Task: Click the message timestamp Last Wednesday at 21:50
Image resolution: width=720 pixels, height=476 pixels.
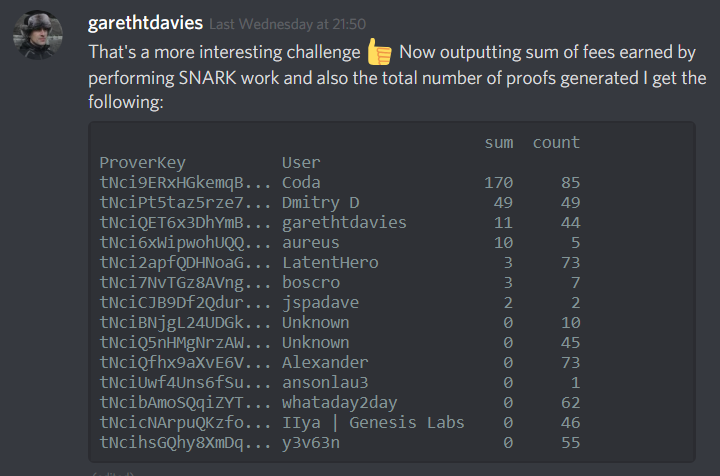Action: 287,24
